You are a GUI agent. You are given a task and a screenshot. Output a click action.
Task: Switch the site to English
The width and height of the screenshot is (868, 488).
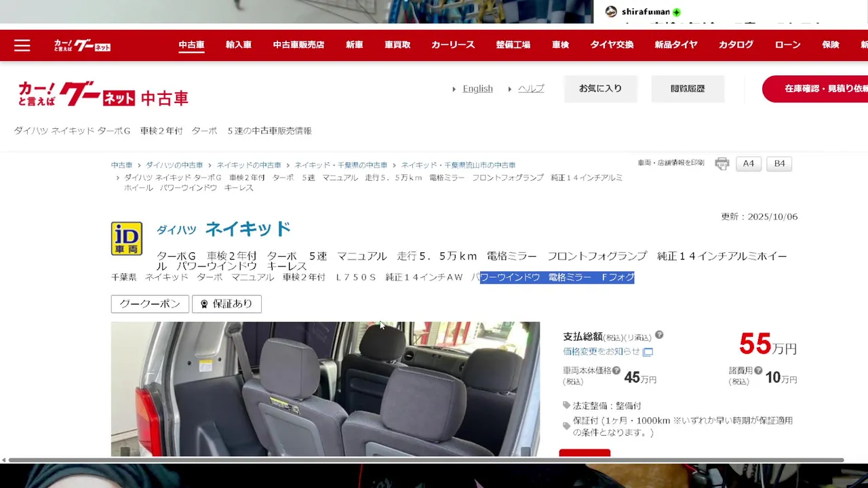(477, 89)
